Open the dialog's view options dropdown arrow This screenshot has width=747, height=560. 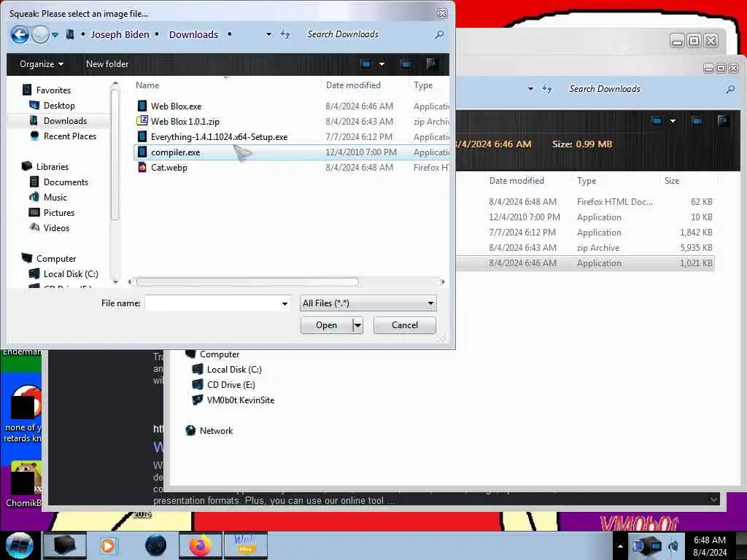(382, 64)
